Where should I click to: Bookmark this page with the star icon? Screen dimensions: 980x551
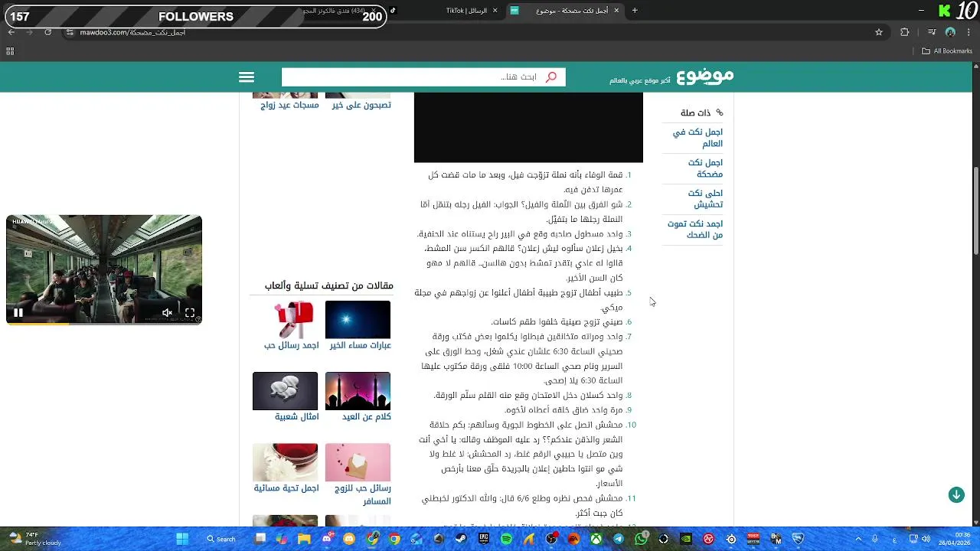coord(879,32)
